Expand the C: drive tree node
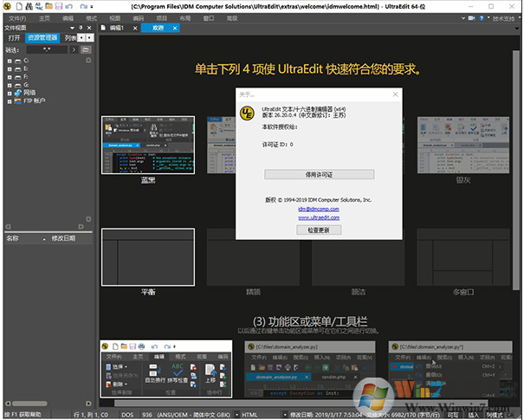Image resolution: width=524 pixels, height=420 pixels. coord(9,60)
